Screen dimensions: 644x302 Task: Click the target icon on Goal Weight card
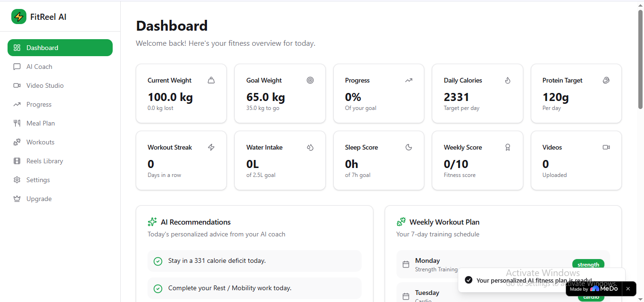pos(310,80)
